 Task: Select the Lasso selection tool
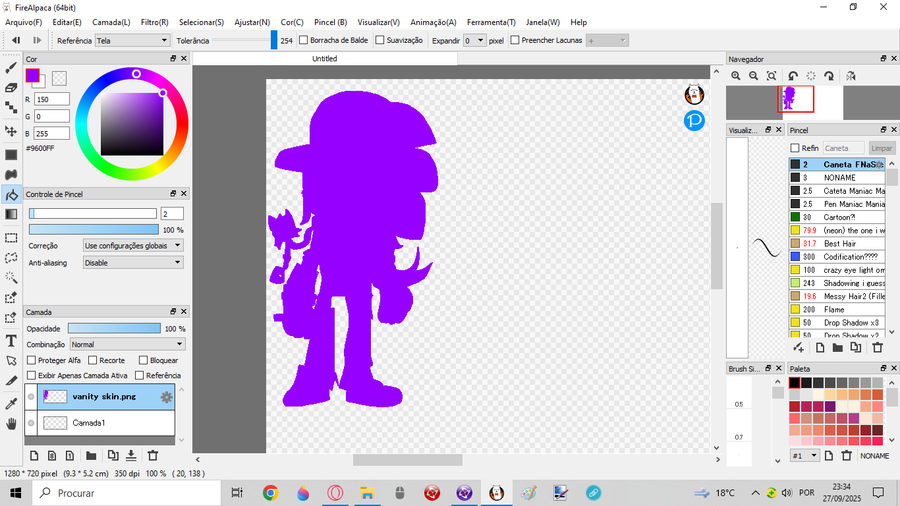11,258
